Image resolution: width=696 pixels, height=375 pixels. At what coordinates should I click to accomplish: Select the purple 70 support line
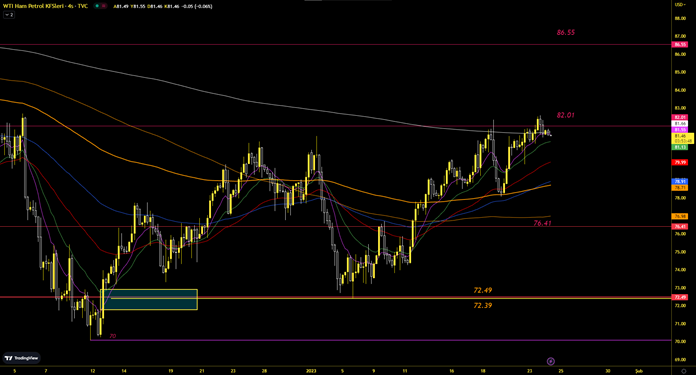pyautogui.click(x=380, y=340)
